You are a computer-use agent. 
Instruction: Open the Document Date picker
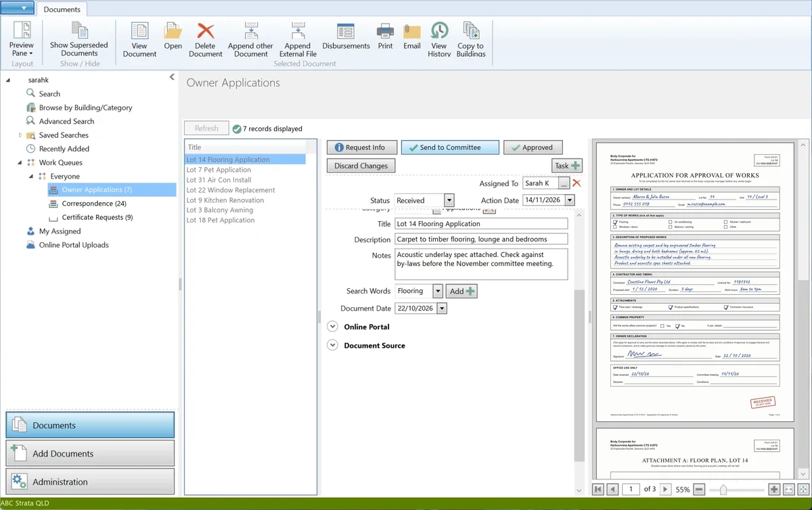pyautogui.click(x=442, y=308)
